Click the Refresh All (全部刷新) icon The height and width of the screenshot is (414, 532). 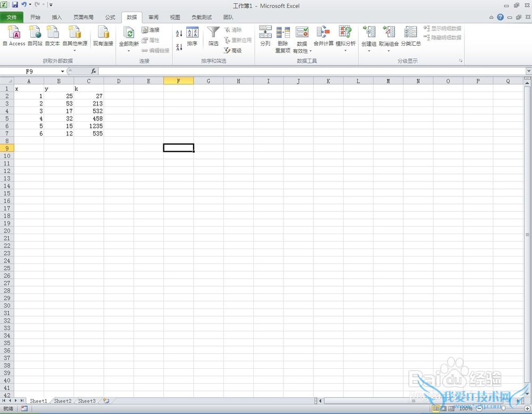click(129, 33)
